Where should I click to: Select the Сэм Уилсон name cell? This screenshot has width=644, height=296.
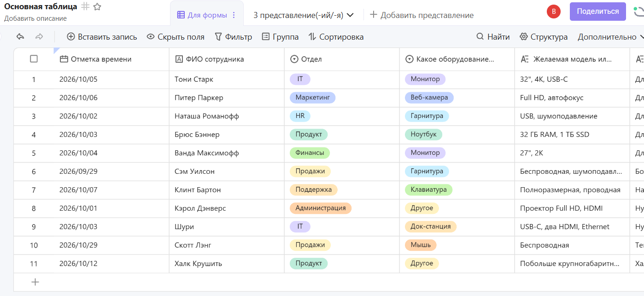[x=227, y=172]
